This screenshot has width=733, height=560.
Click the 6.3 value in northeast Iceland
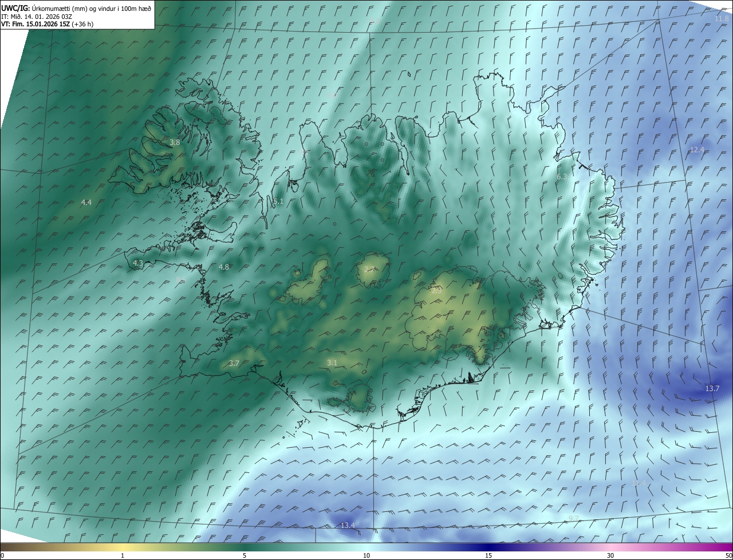[x=562, y=177]
